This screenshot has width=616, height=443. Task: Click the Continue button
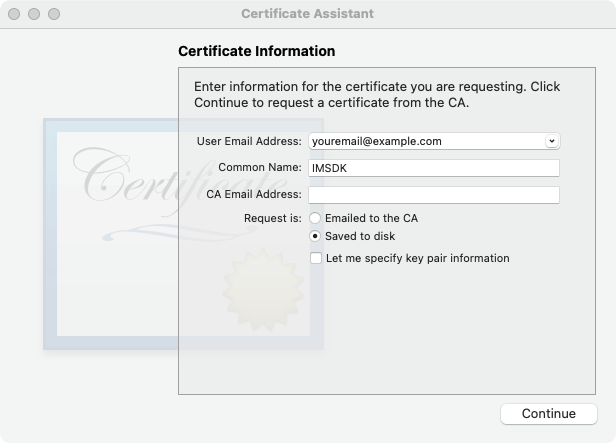549,414
